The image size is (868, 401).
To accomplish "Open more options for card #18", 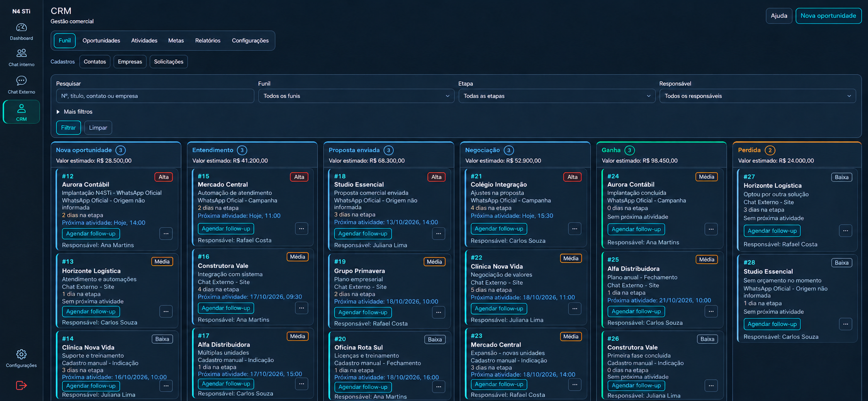I will (439, 233).
